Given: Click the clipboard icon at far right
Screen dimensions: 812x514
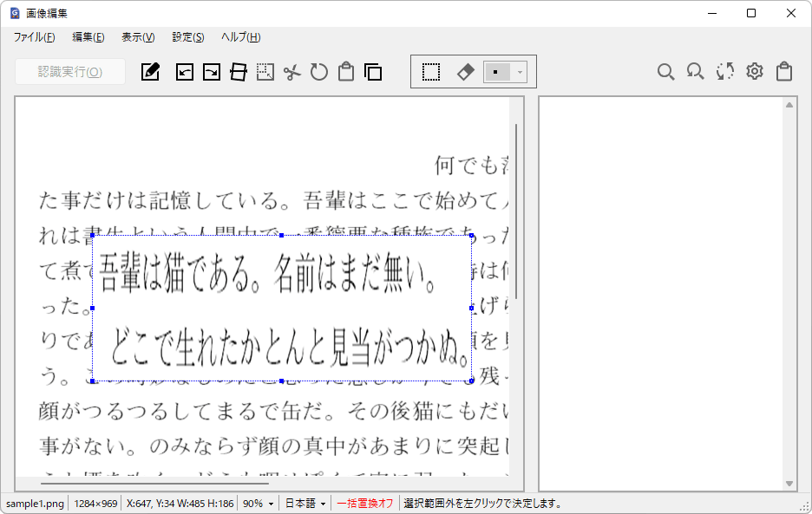Looking at the screenshot, I should [784, 71].
